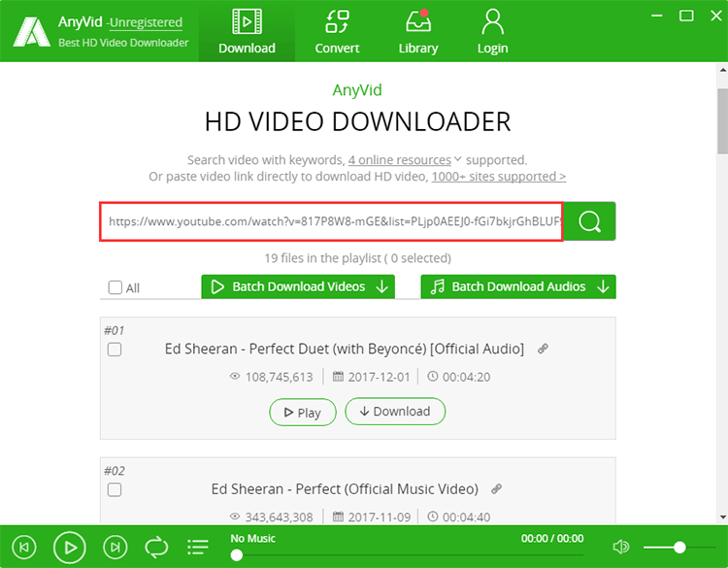Image resolution: width=728 pixels, height=568 pixels.
Task: Open the Library tab
Action: coord(418,31)
